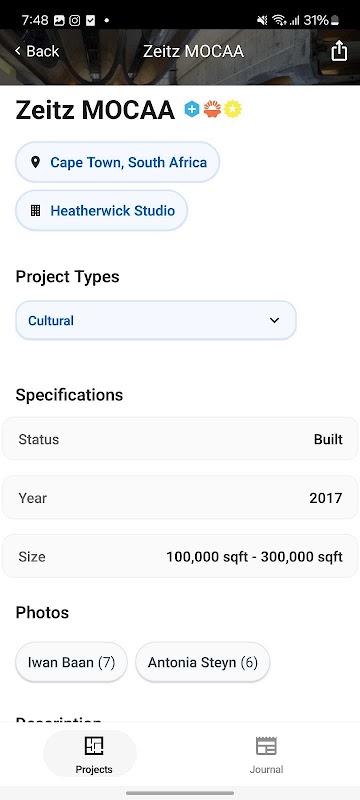This screenshot has width=360, height=800.
Task: Tap the Status Built specification row
Action: [180, 439]
